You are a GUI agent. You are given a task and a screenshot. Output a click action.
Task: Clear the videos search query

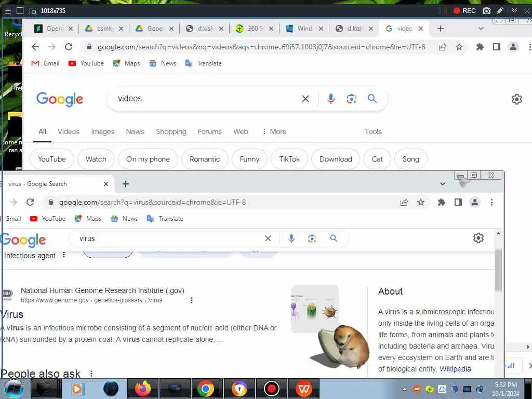coord(305,99)
